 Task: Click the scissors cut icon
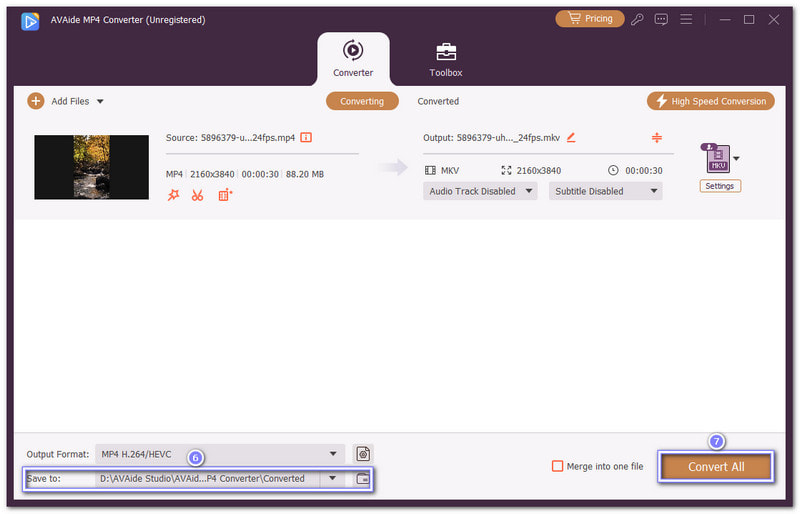tap(198, 196)
